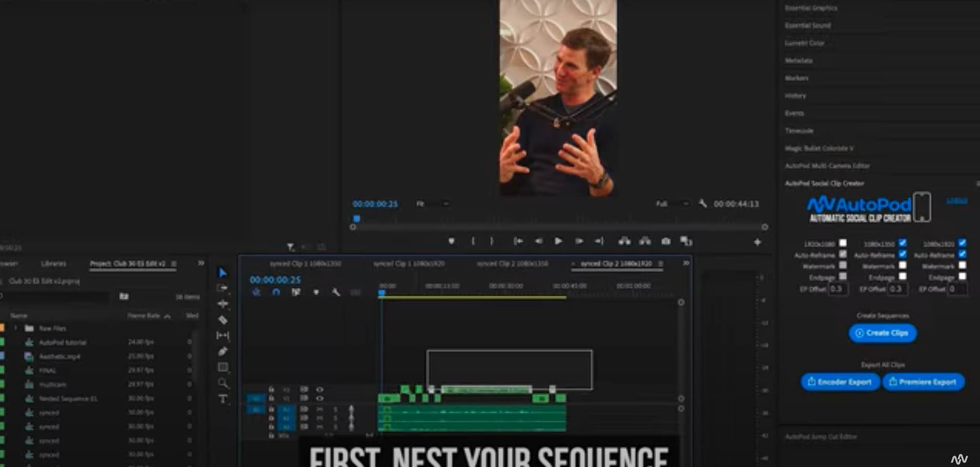
Task: Toggle the snapping magnet icon in the timeline
Action: (x=276, y=292)
